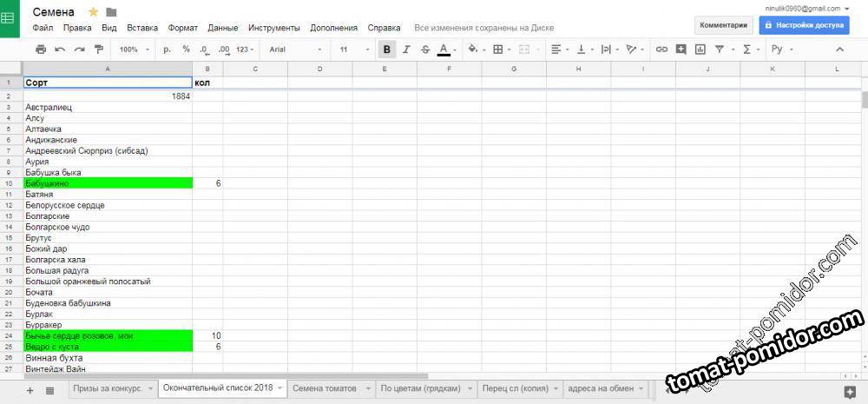Select the green cell Бабушкино
This screenshot has width=868, height=404.
coord(107,183)
